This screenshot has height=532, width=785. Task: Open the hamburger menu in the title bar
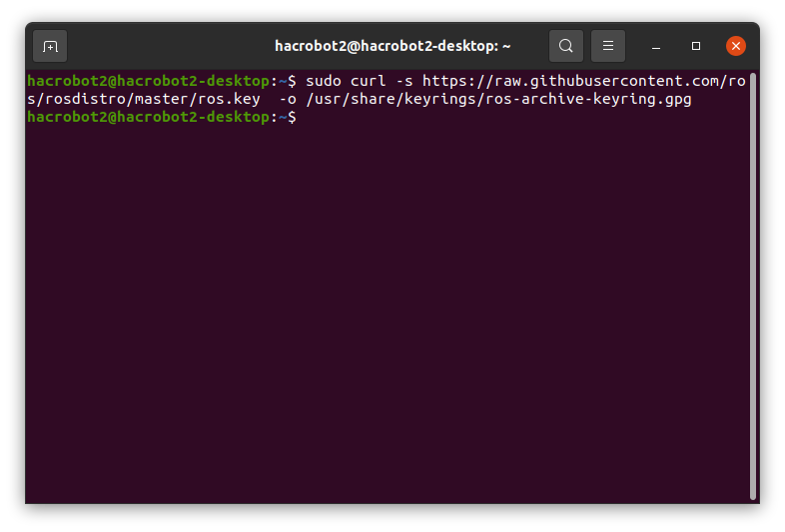[608, 46]
